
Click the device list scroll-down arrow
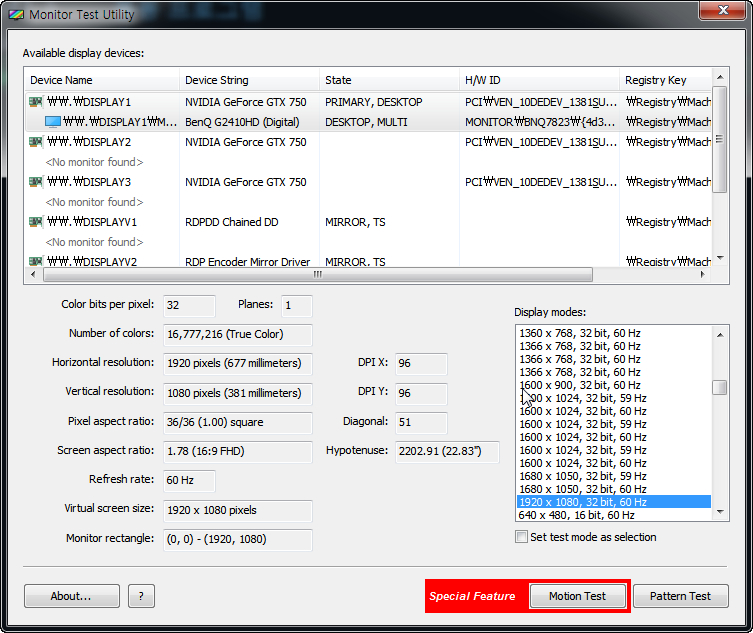point(720,258)
